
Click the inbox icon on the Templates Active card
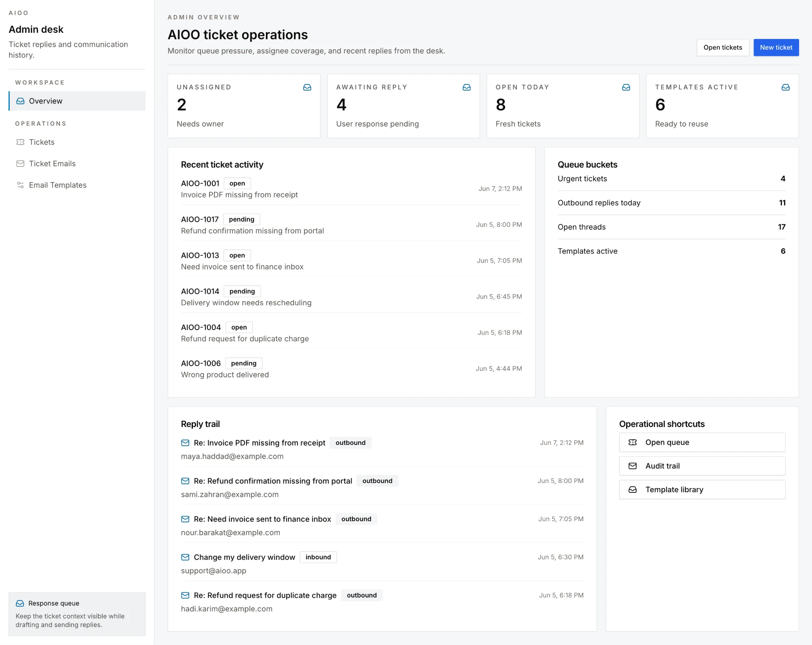point(786,87)
